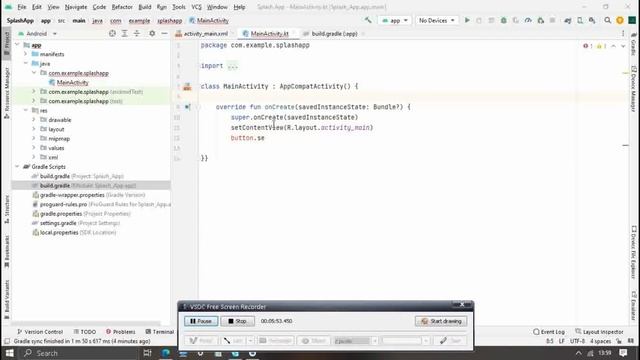Screen dimensions: 640x360
Task: Open the Android project view dropdown
Action: [x=38, y=33]
